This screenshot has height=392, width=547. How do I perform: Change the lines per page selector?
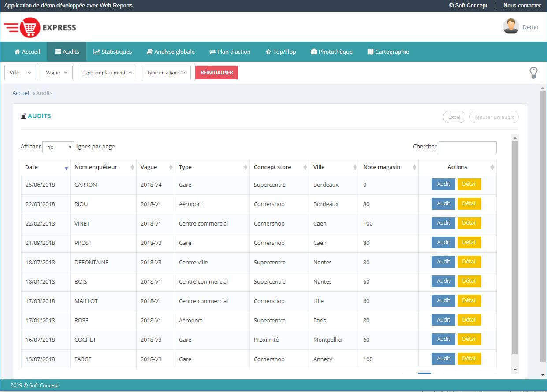click(x=58, y=147)
